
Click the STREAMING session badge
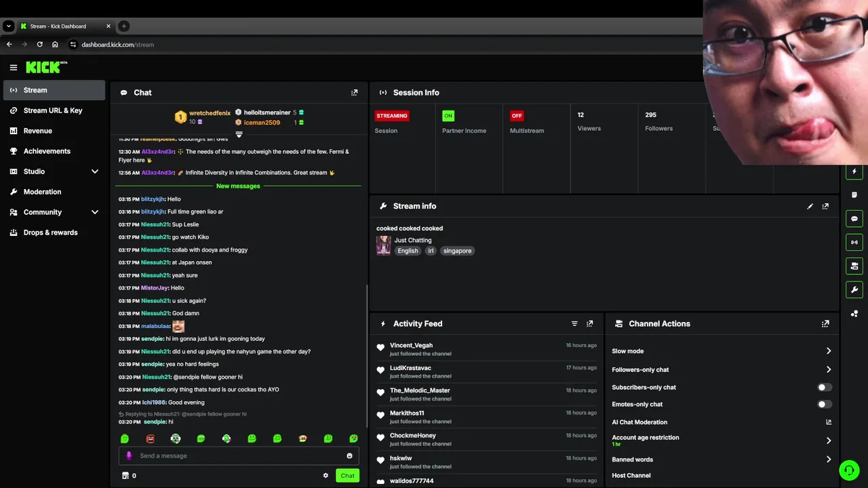[x=392, y=116]
